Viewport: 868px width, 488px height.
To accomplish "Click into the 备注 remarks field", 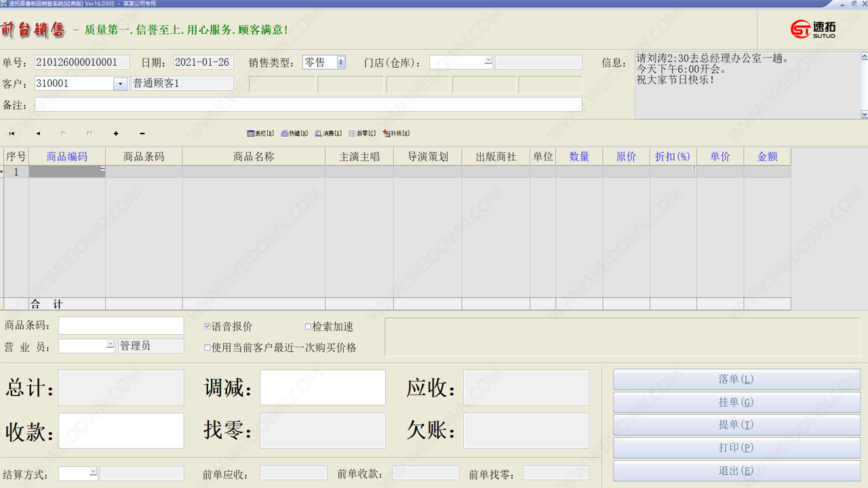I will [x=309, y=104].
